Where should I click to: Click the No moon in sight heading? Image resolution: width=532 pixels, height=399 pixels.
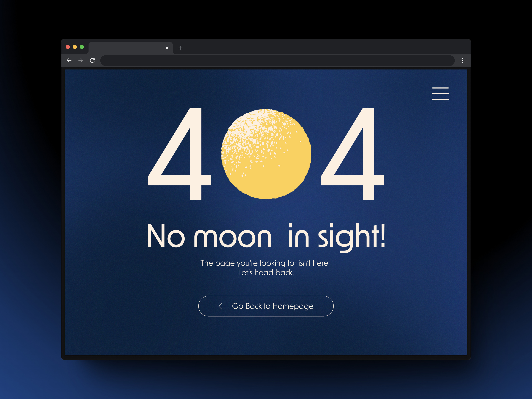click(266, 237)
